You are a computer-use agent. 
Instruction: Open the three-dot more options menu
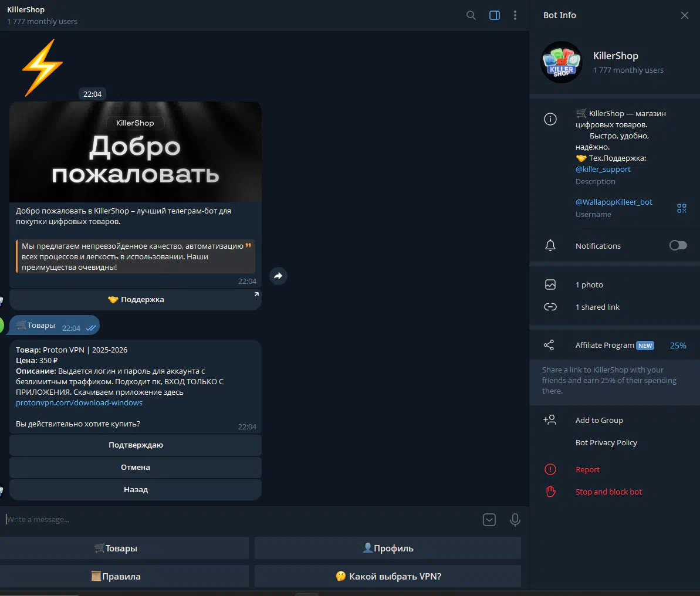(515, 15)
